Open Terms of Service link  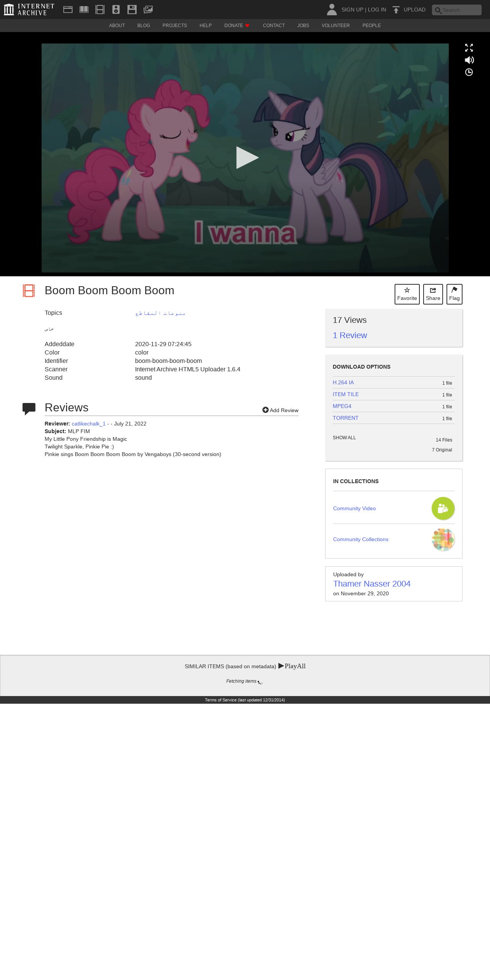[x=245, y=700]
